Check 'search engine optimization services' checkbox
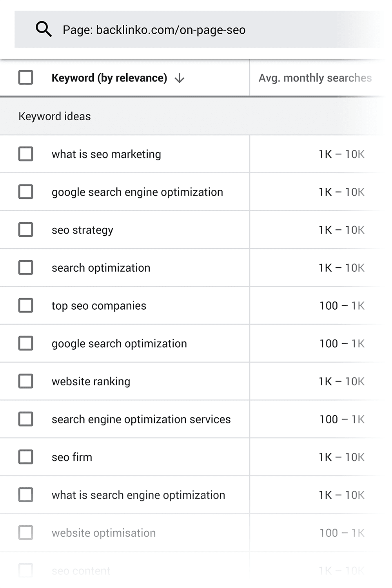392x588 pixels. tap(26, 419)
